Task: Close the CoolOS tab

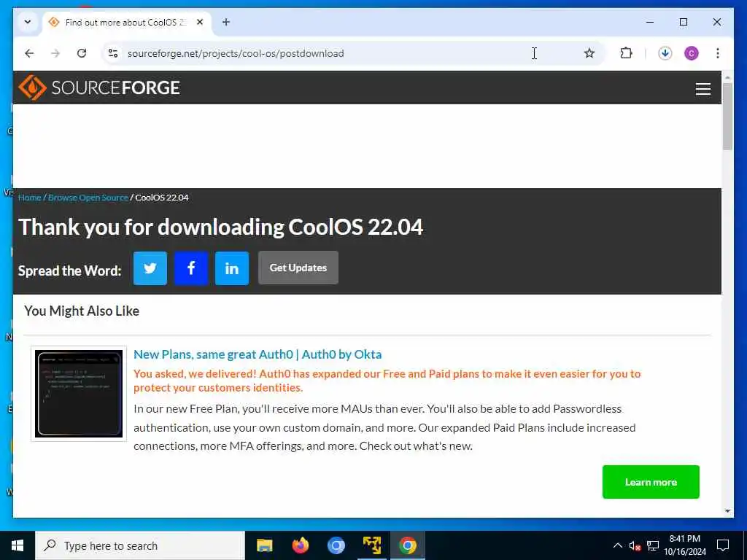Action: click(200, 22)
